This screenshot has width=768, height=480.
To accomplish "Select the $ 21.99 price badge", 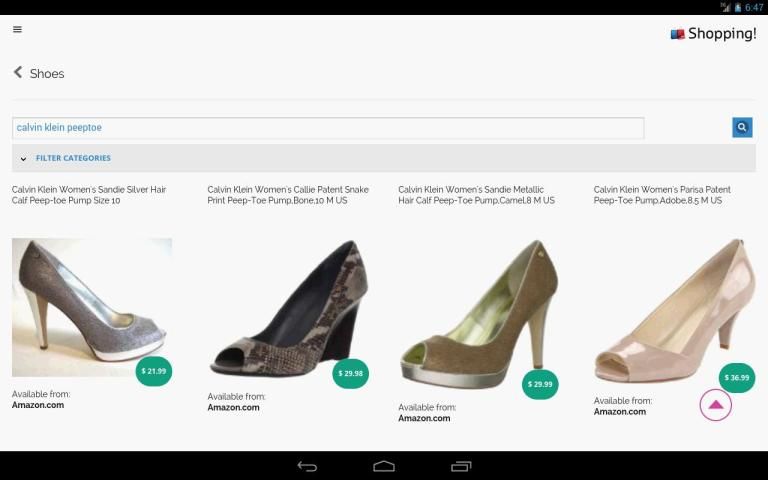I will (154, 371).
